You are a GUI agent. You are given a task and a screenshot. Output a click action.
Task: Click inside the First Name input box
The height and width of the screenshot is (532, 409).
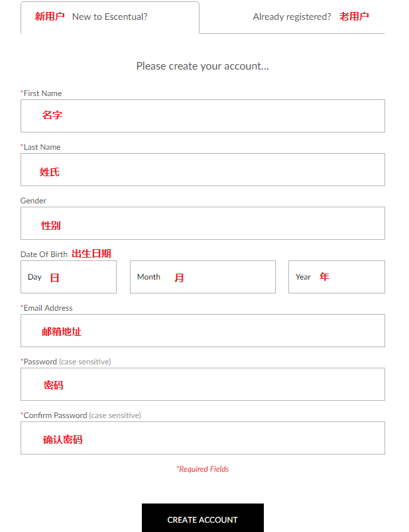click(x=202, y=116)
